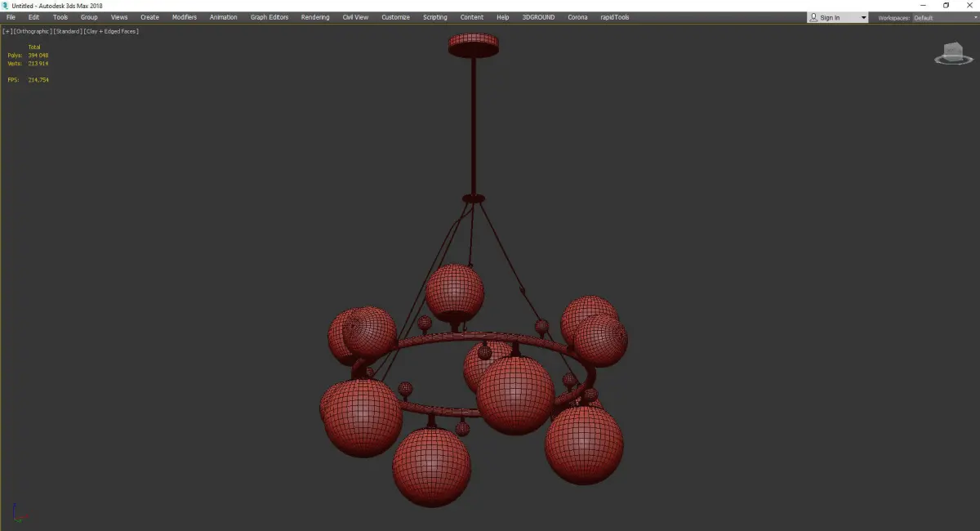980x531 pixels.
Task: Open the Edit menu
Action: click(33, 17)
